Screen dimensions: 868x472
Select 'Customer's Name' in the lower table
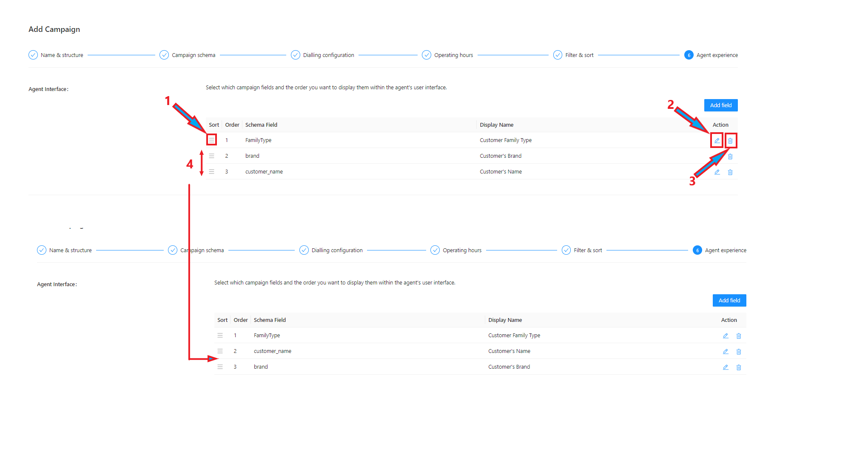point(509,351)
